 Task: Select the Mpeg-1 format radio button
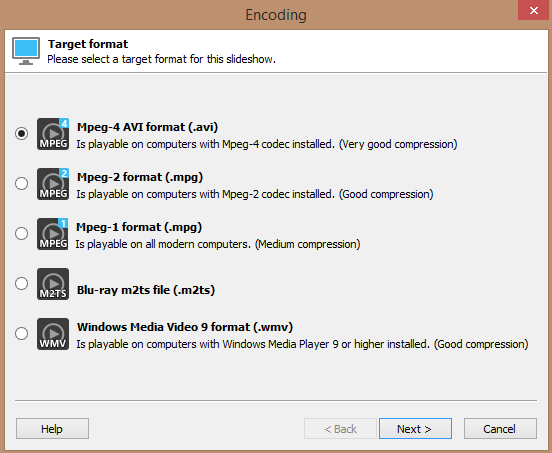point(21,233)
